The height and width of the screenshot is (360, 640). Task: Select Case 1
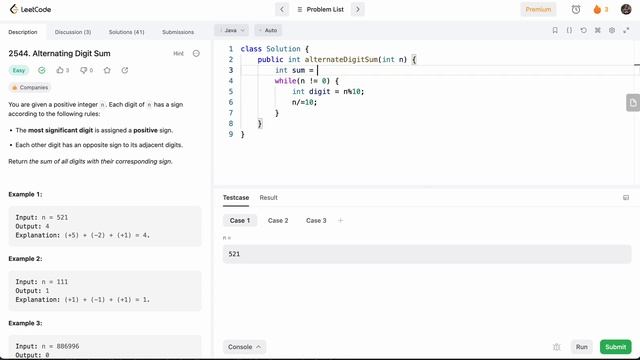click(240, 220)
